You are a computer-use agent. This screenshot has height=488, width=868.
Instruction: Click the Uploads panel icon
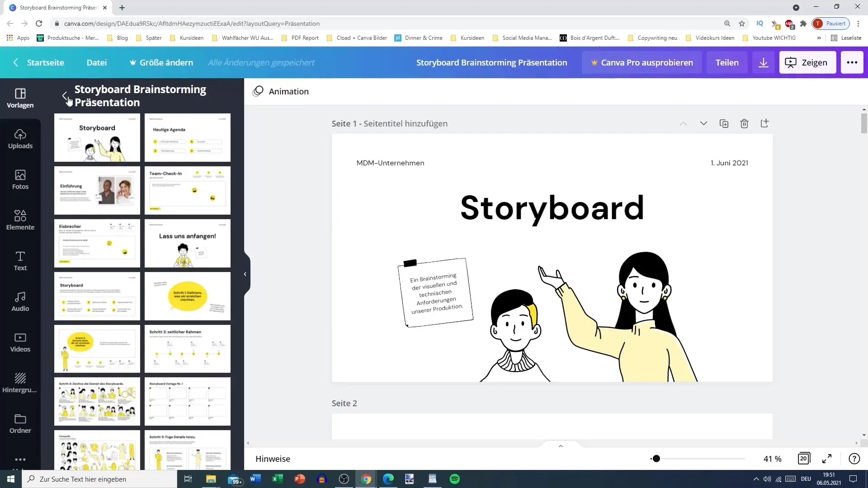(20, 139)
